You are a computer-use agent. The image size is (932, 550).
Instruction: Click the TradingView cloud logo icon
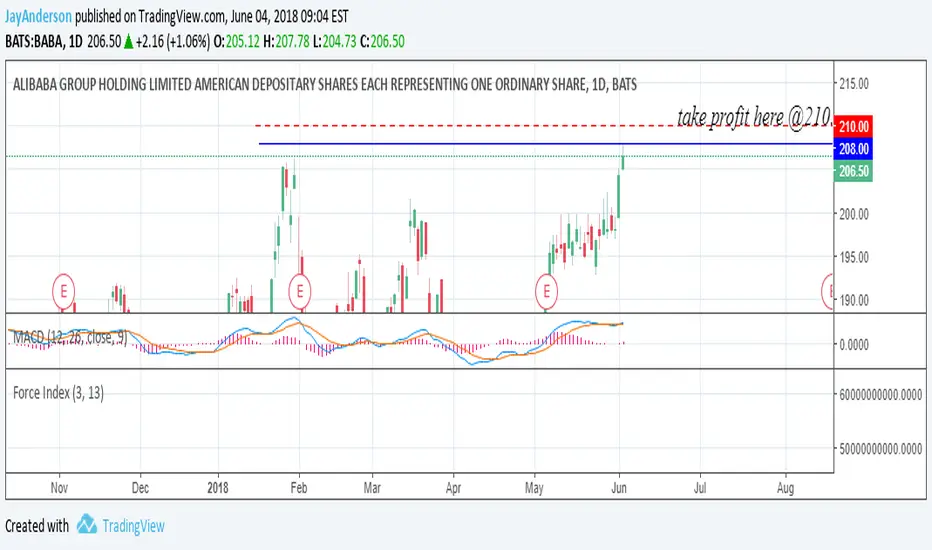pyautogui.click(x=87, y=524)
